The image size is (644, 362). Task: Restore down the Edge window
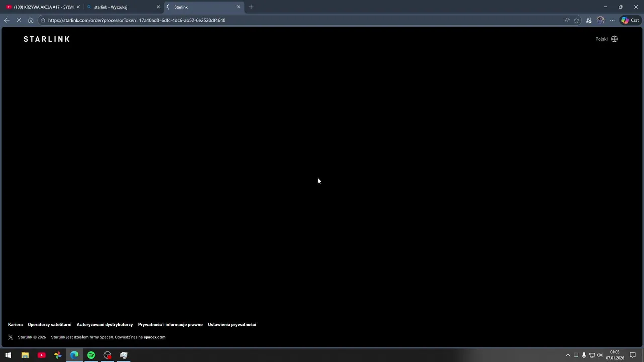tap(621, 7)
